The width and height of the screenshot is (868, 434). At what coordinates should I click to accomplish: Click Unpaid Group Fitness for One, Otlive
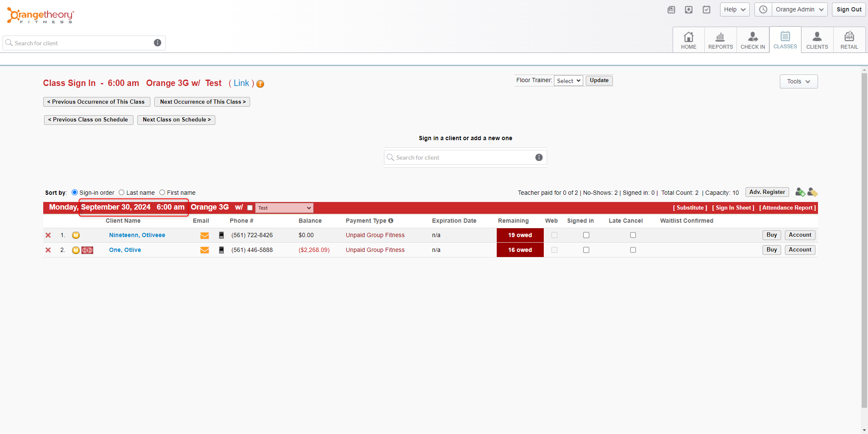(x=375, y=250)
